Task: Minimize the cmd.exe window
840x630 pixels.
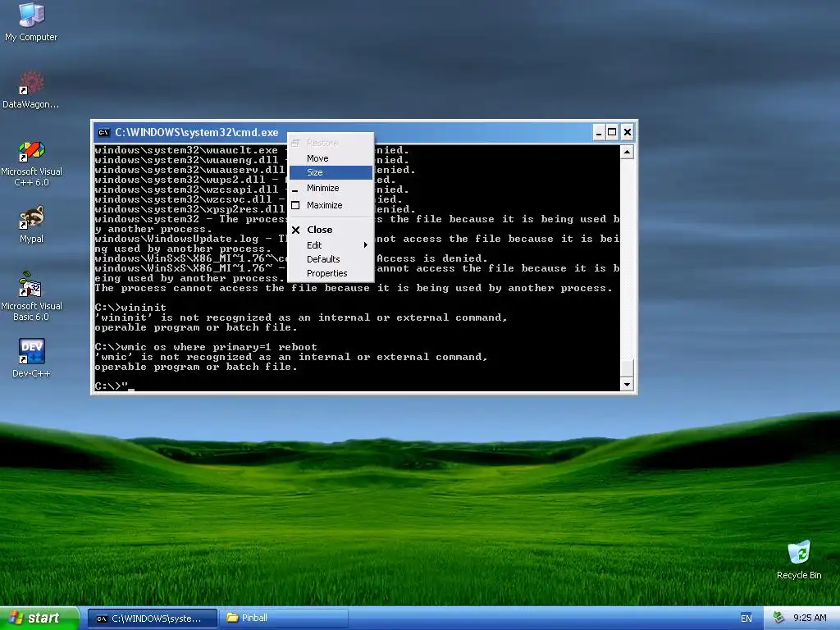Action: coord(598,132)
